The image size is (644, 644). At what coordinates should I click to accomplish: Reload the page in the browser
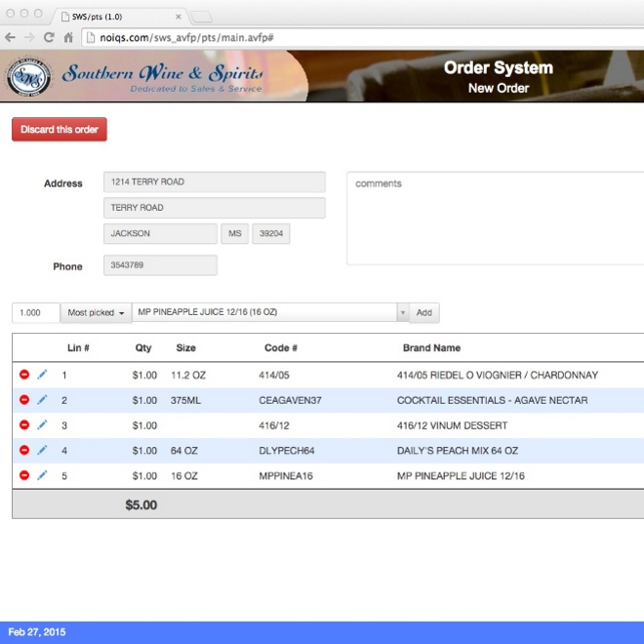click(x=49, y=37)
